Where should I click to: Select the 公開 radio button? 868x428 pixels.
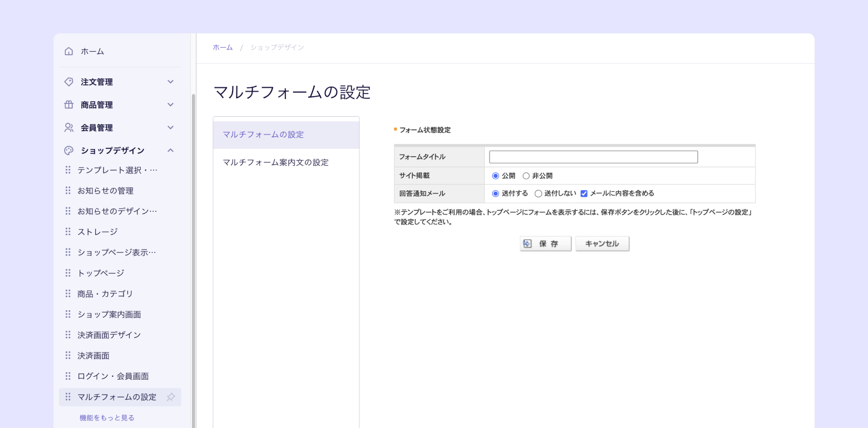496,176
